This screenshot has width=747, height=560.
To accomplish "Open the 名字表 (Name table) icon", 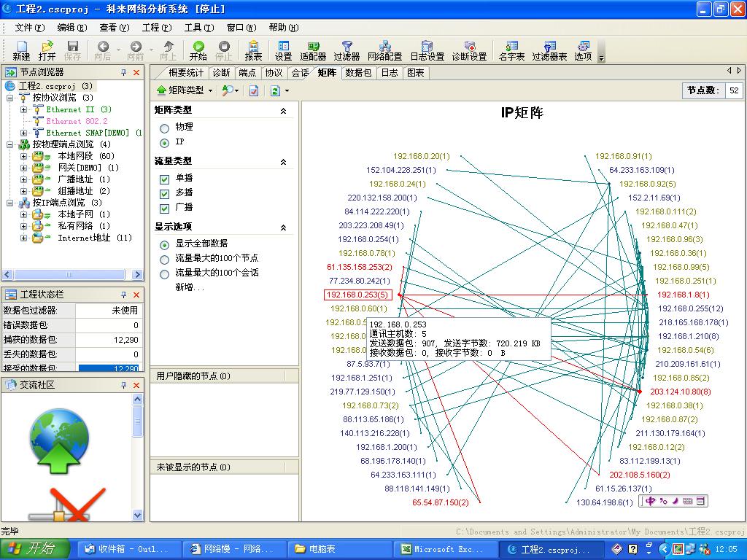I will 511,47.
